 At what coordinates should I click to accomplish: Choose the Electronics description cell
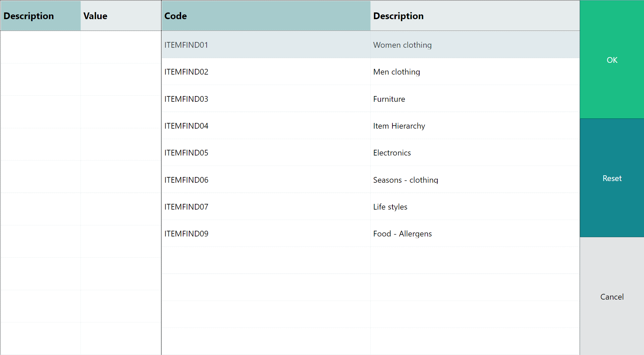click(392, 153)
